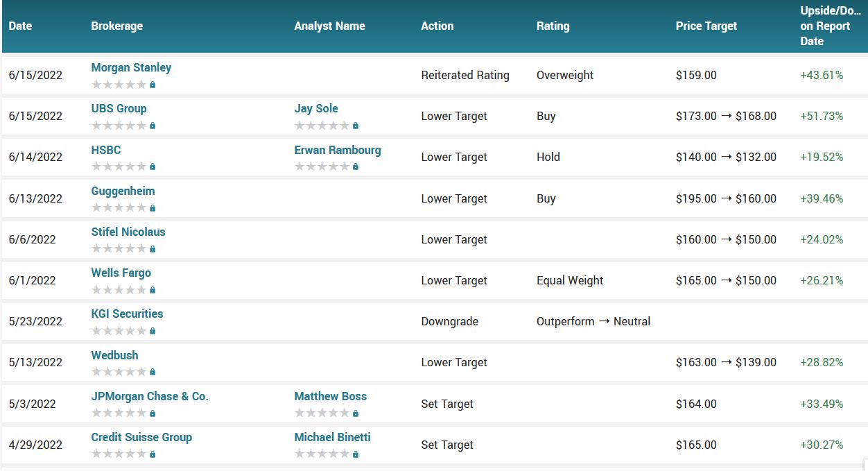Sort by Price Target column header
The width and height of the screenshot is (868, 471).
(x=706, y=26)
